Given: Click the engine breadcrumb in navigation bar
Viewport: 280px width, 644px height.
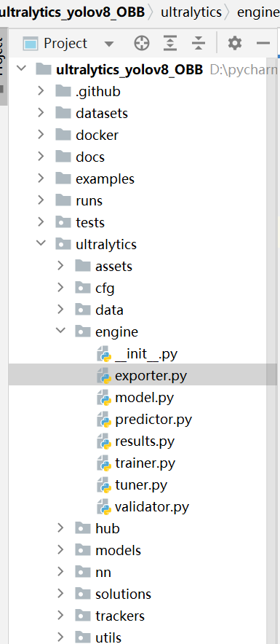Looking at the screenshot, I should pos(258,12).
